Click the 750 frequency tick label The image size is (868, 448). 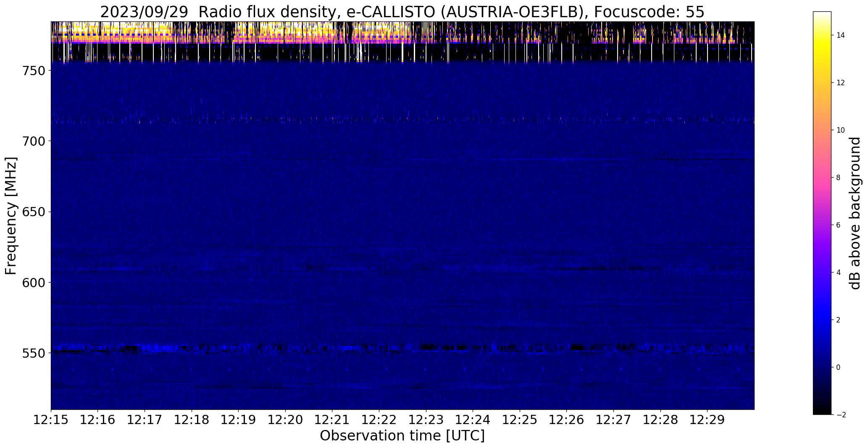(x=33, y=71)
